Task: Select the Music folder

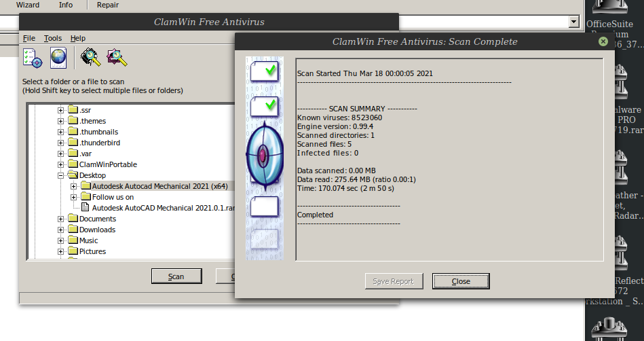Action: coord(88,240)
